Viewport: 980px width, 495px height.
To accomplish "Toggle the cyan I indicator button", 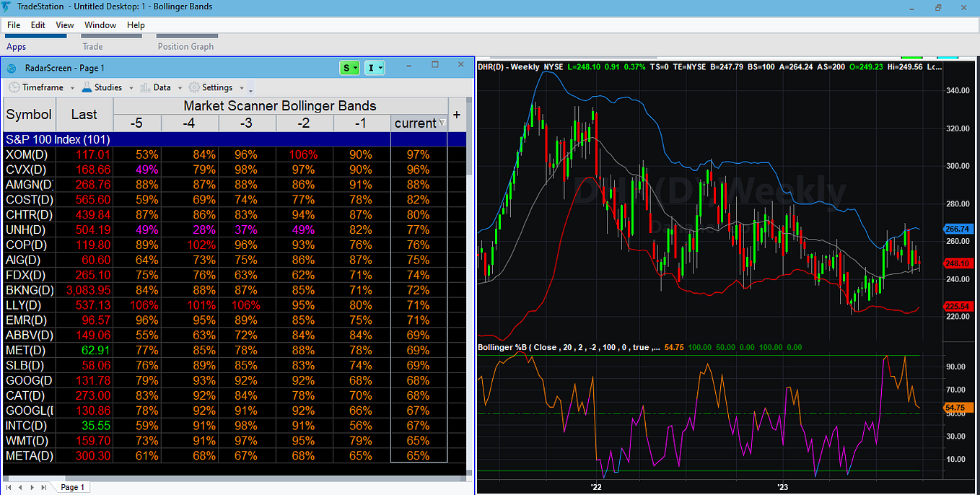I will [374, 66].
